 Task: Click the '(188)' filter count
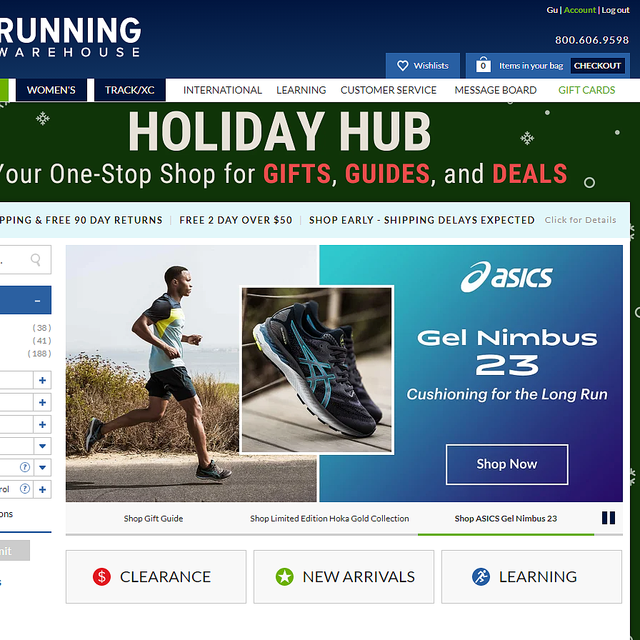pyautogui.click(x=40, y=353)
